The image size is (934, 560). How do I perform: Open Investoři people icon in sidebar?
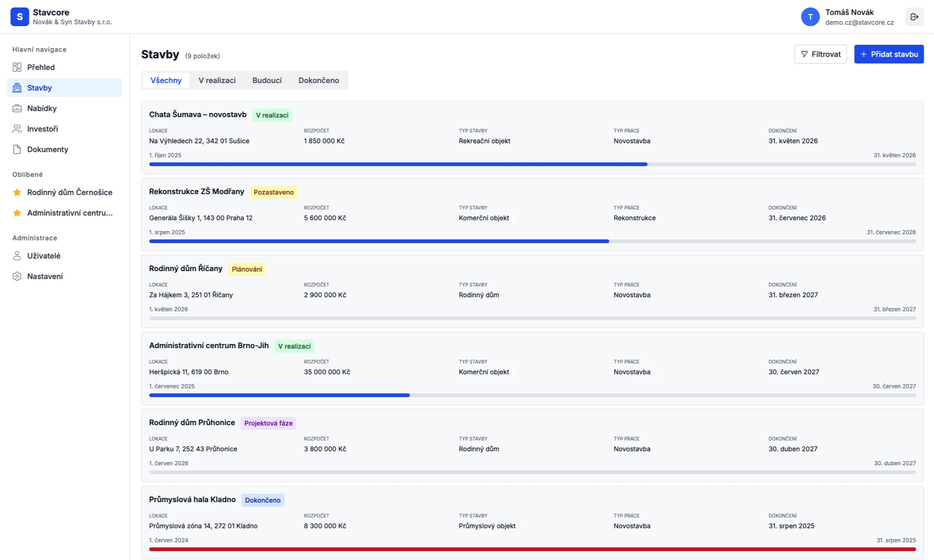click(x=17, y=129)
